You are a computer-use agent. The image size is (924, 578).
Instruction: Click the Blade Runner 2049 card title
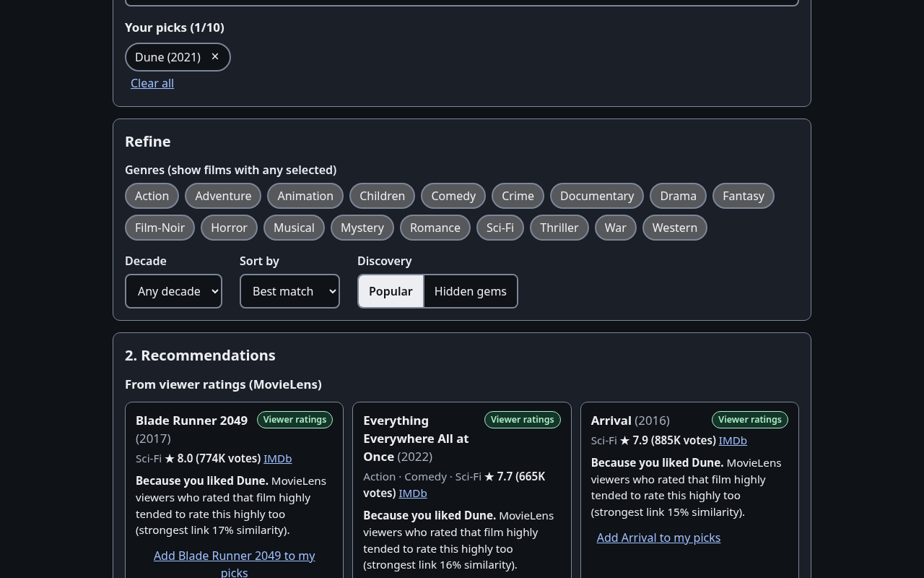coord(191,420)
